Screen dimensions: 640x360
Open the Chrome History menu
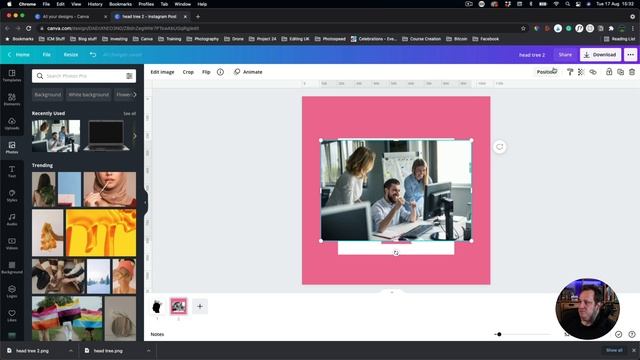pos(95,4)
